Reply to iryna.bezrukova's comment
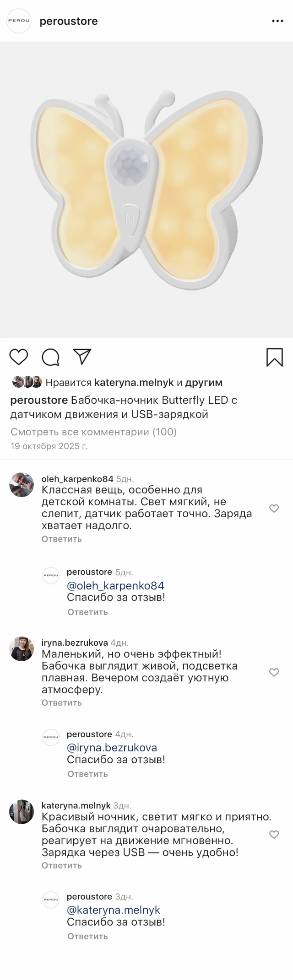Screen dimensions: 293x980 (x=61, y=702)
